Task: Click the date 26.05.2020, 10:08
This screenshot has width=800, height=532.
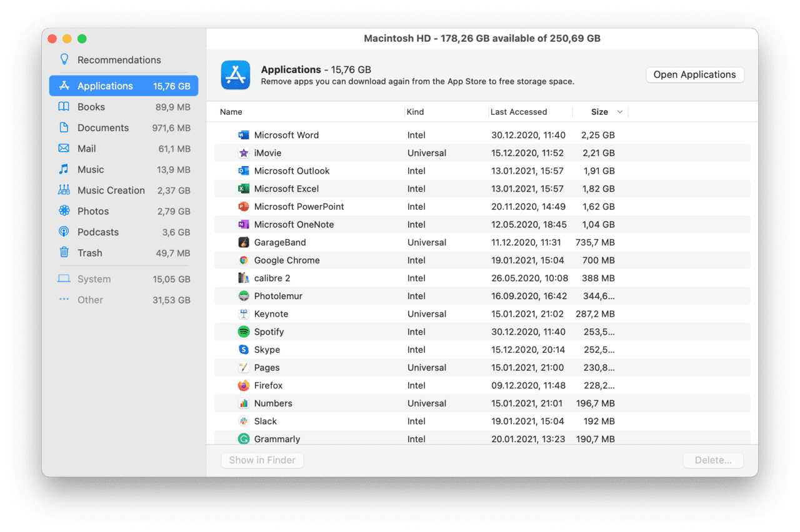Action: pos(529,278)
